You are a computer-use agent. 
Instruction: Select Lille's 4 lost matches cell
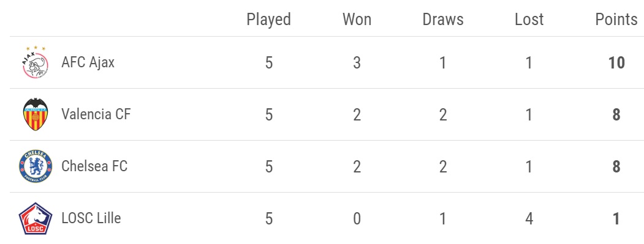point(529,219)
